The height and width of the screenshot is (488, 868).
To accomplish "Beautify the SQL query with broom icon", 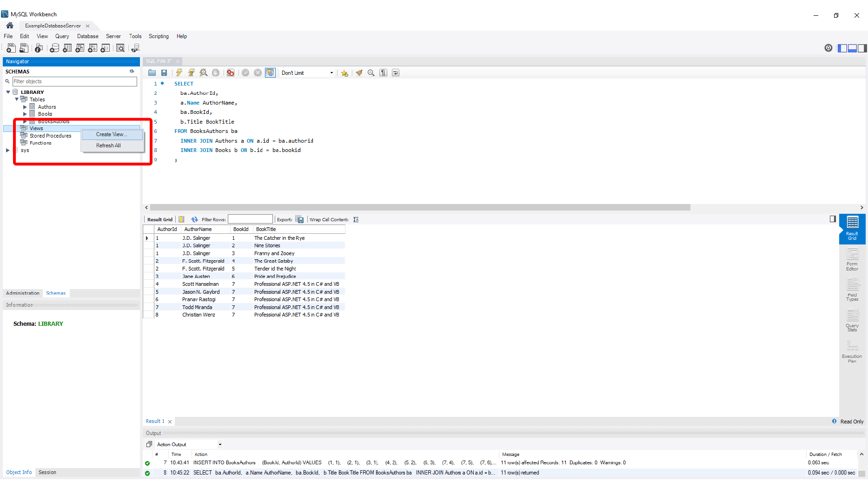I will pyautogui.click(x=359, y=73).
